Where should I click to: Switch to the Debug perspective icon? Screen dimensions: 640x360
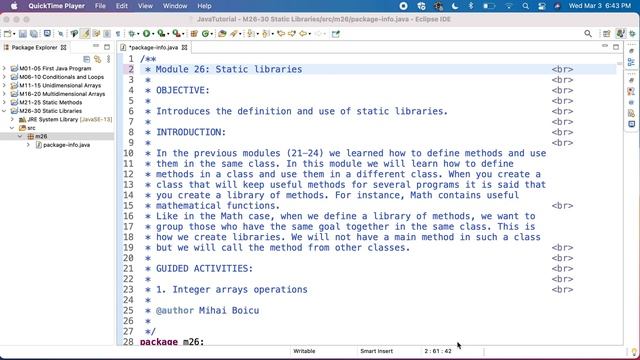632,34
